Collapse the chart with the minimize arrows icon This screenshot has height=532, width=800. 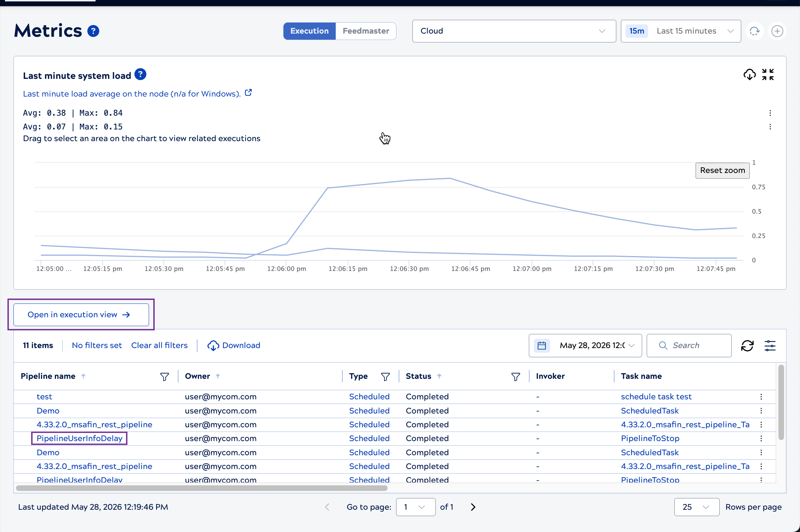[768, 75]
